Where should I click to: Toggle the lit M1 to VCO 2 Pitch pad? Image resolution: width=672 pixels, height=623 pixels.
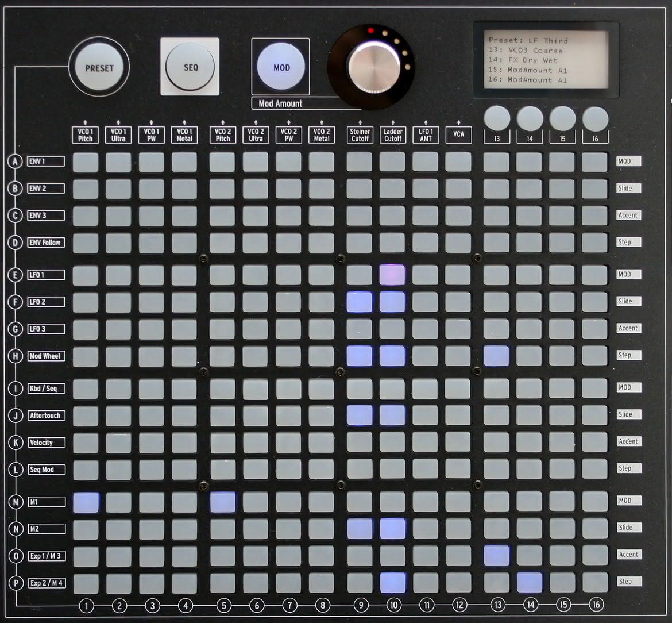pos(223,502)
